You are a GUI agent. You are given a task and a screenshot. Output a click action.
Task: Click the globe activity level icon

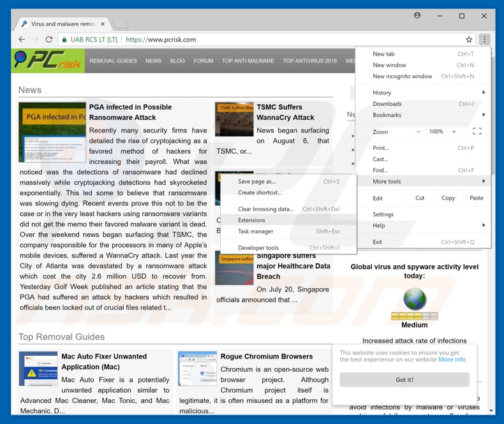[415, 298]
